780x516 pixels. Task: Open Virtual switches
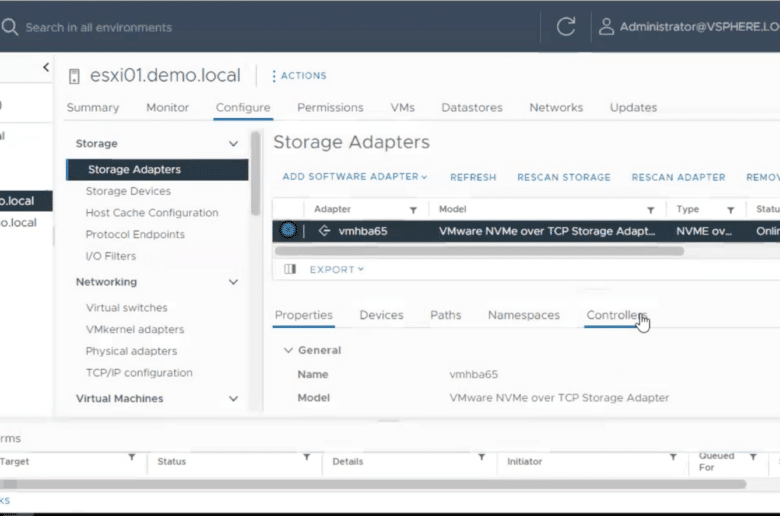pos(126,308)
